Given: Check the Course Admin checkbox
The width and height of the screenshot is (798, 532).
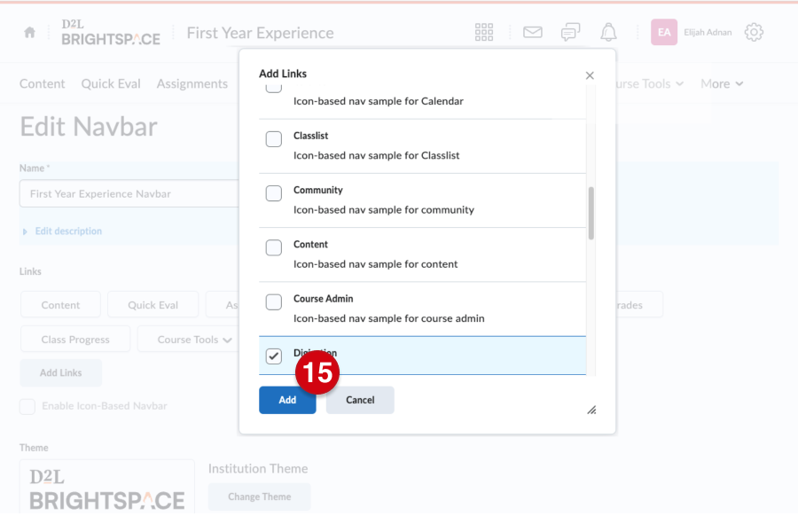Looking at the screenshot, I should coord(274,301).
